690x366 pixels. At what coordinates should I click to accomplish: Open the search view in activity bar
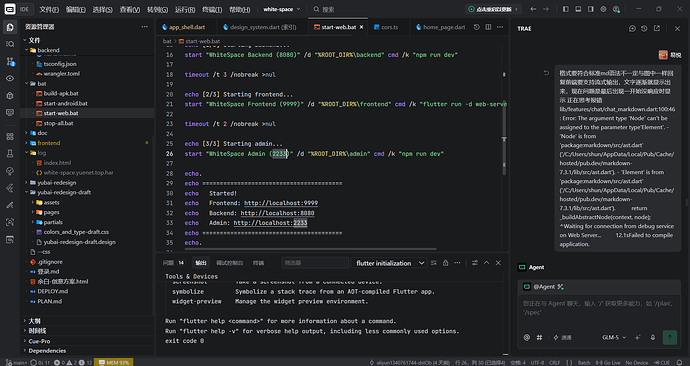10,44
